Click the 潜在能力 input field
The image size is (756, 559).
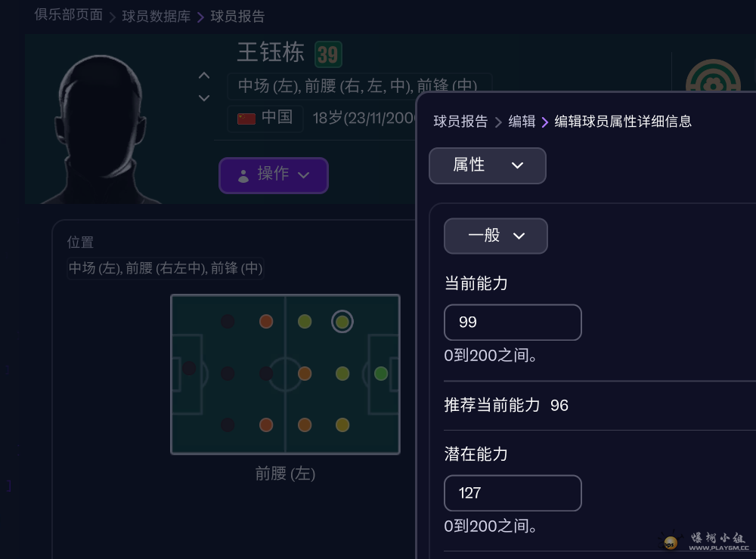click(x=513, y=493)
